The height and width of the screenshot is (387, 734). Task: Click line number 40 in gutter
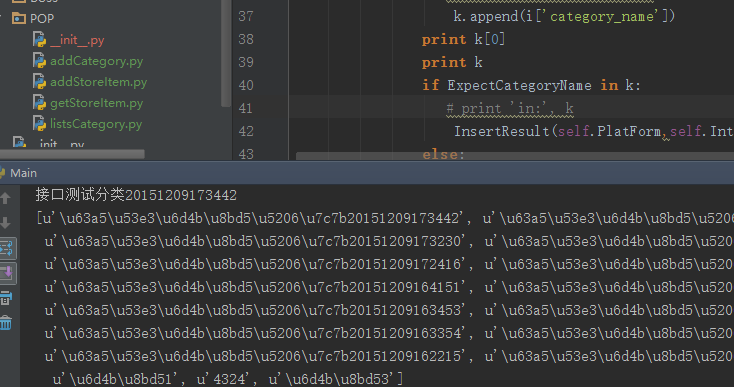tap(246, 85)
